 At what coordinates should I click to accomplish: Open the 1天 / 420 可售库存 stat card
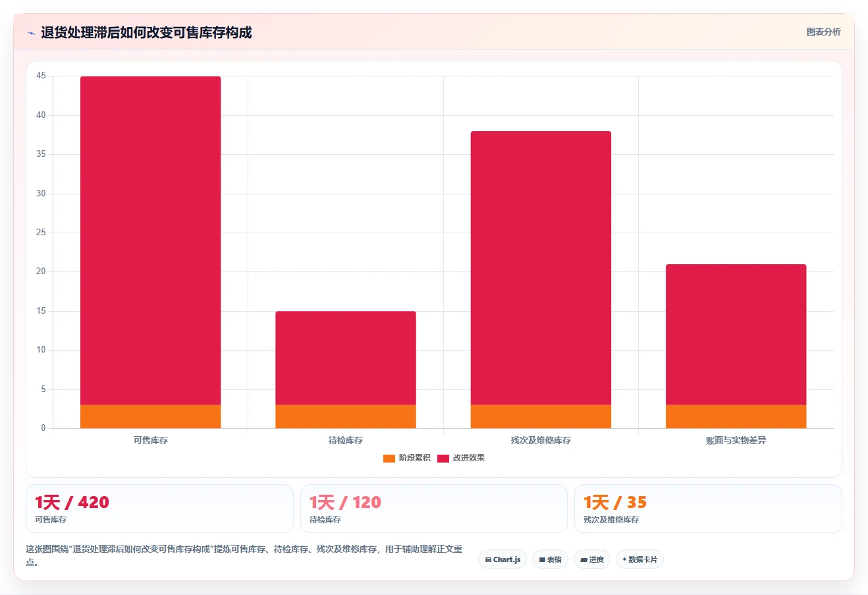pos(159,509)
